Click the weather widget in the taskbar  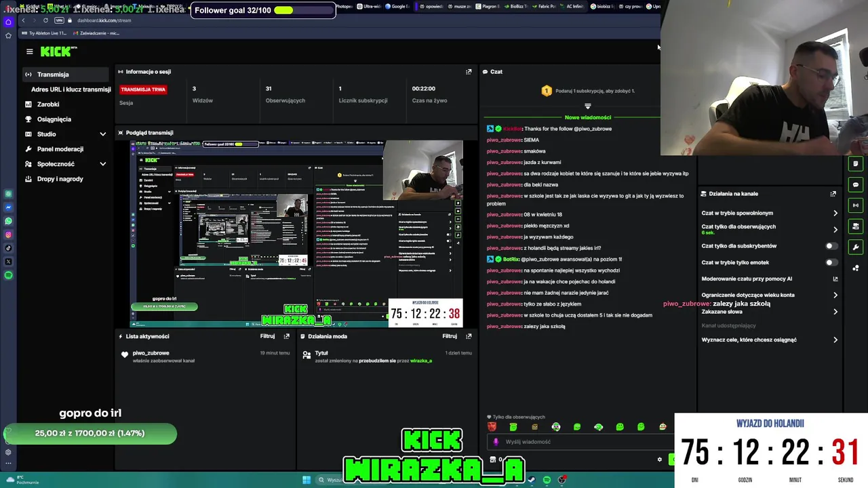point(22,480)
